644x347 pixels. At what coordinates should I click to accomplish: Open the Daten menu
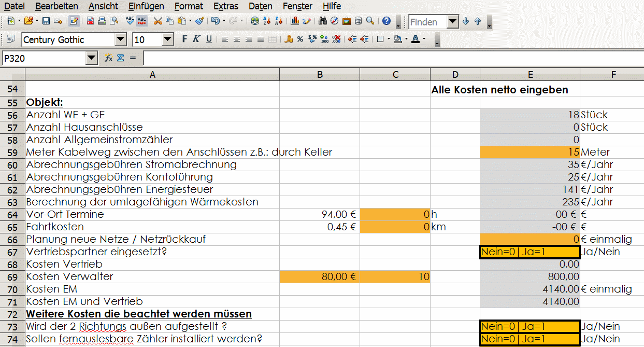(260, 6)
